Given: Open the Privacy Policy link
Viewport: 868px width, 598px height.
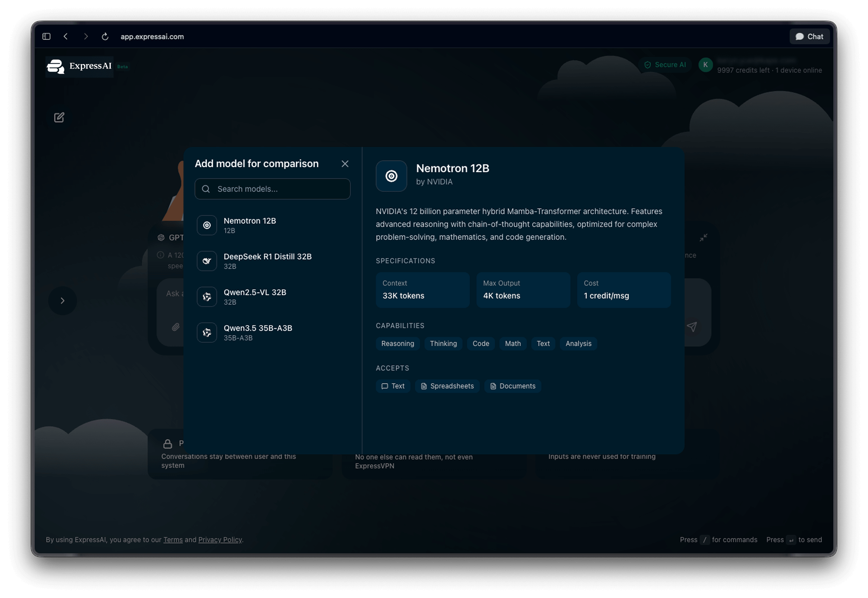Looking at the screenshot, I should (220, 540).
